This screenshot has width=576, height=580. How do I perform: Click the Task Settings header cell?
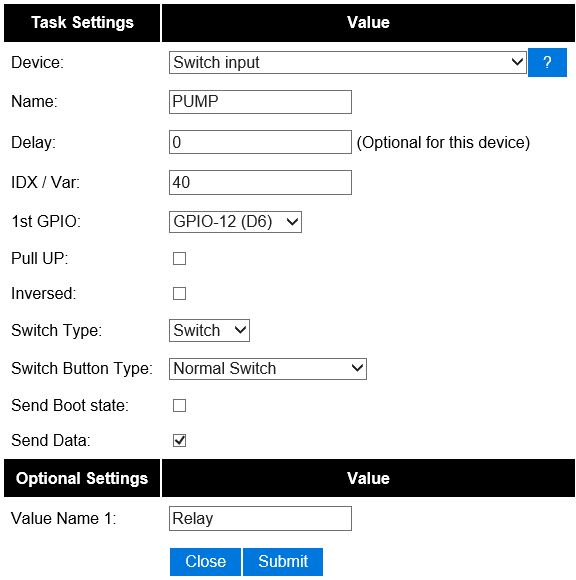point(82,23)
